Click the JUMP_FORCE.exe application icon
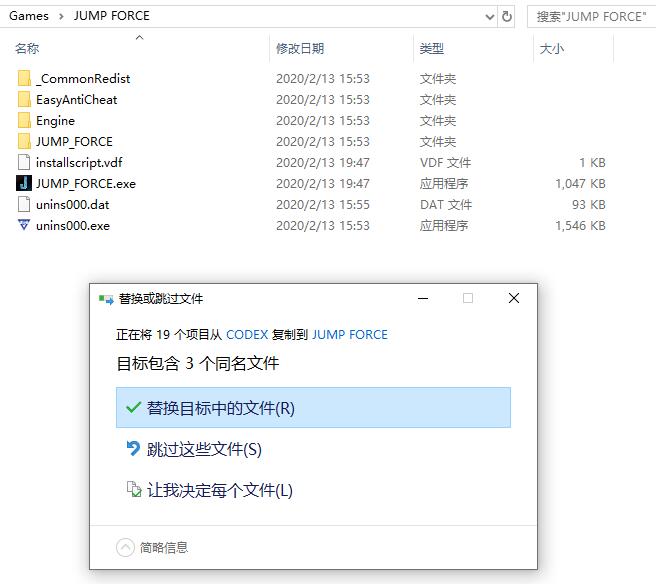Viewport: 656px width, 584px height. click(x=24, y=183)
